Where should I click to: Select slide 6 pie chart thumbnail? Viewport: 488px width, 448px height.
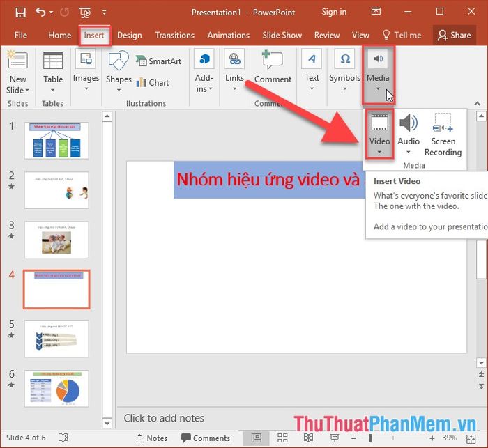pyautogui.click(x=56, y=389)
